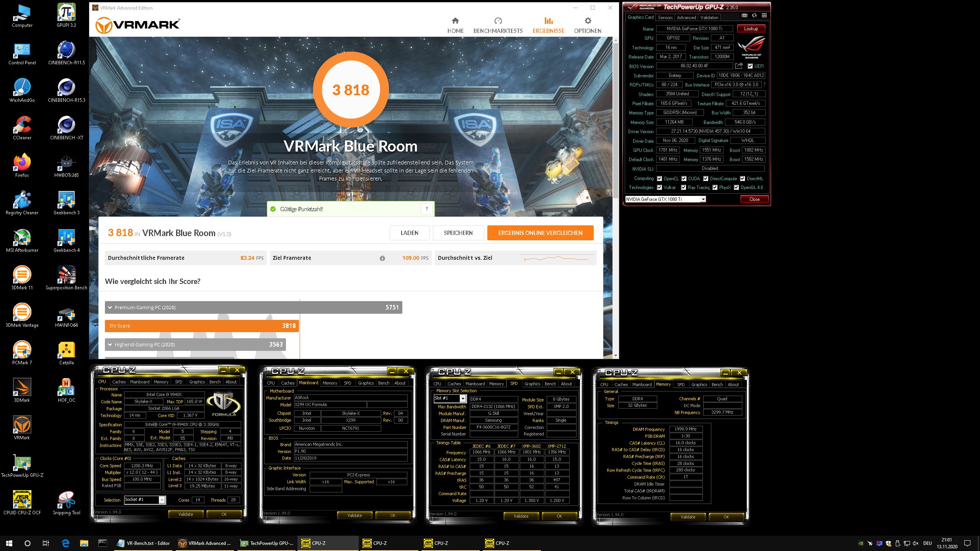Open the CINEBENCH-R15.3 desktop shortcut

[66, 90]
